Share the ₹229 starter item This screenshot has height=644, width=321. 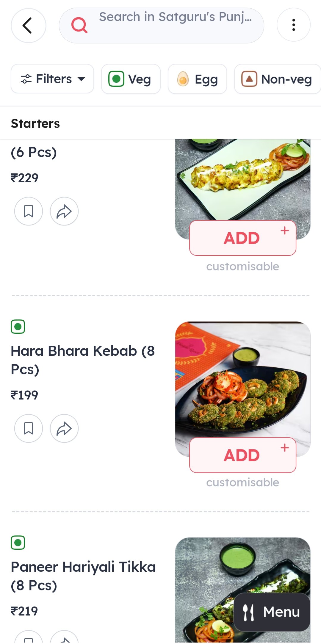coord(64,211)
